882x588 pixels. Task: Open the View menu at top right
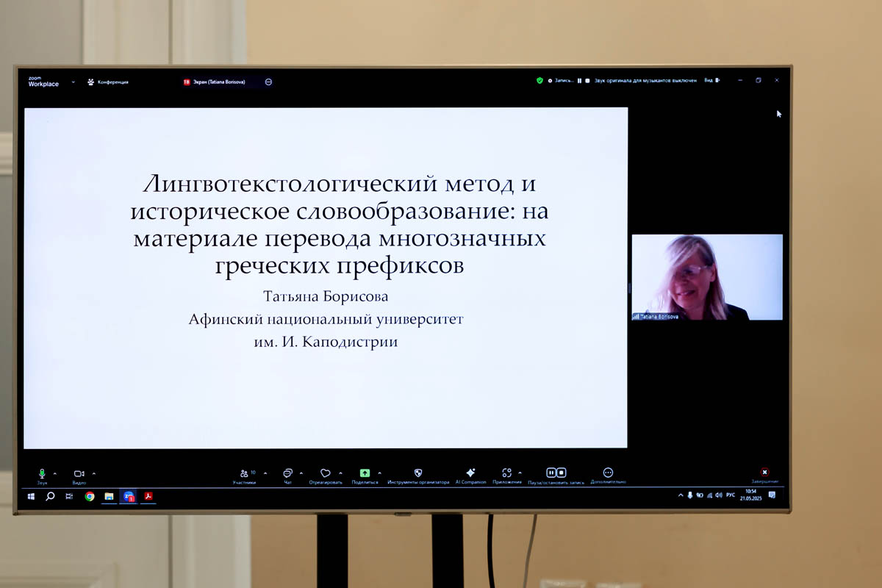(710, 81)
